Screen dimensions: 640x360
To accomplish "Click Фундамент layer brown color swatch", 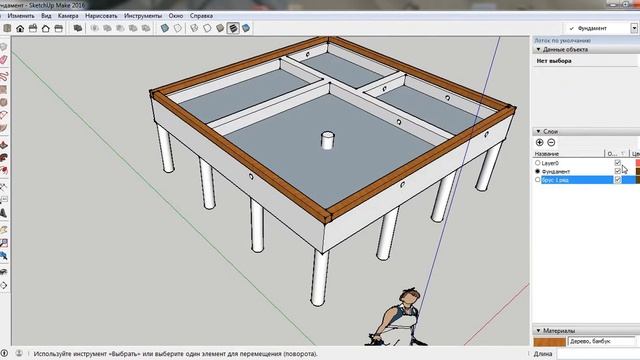I will tap(638, 171).
